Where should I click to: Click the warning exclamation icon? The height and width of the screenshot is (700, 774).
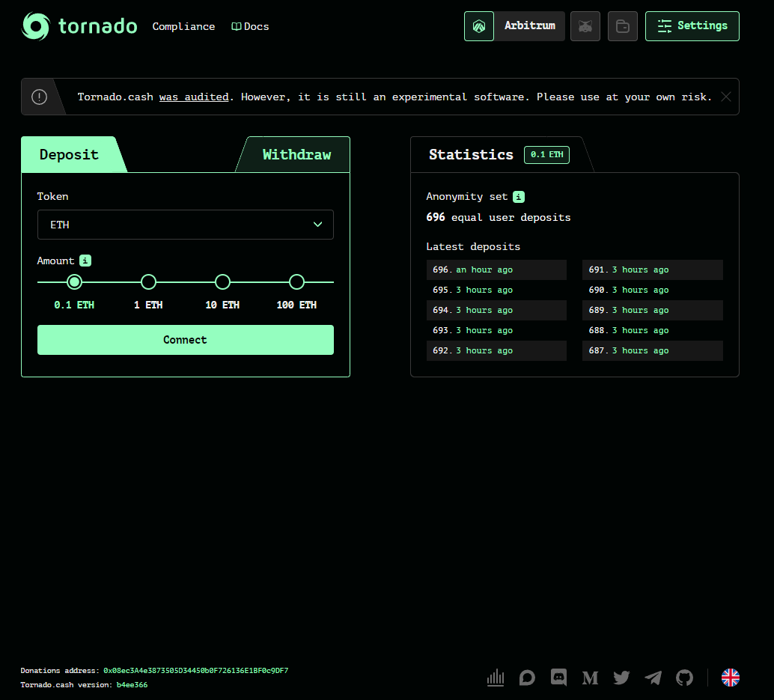point(40,97)
